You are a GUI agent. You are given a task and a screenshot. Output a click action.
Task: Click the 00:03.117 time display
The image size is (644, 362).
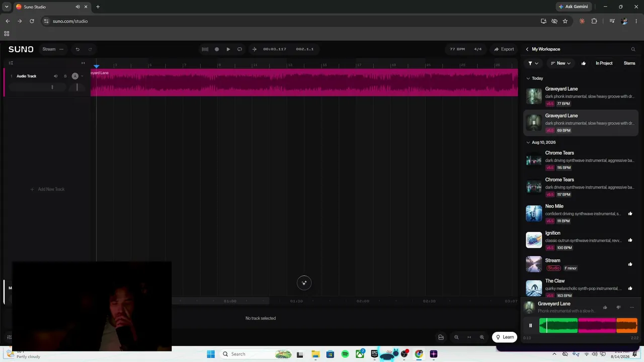point(275,49)
